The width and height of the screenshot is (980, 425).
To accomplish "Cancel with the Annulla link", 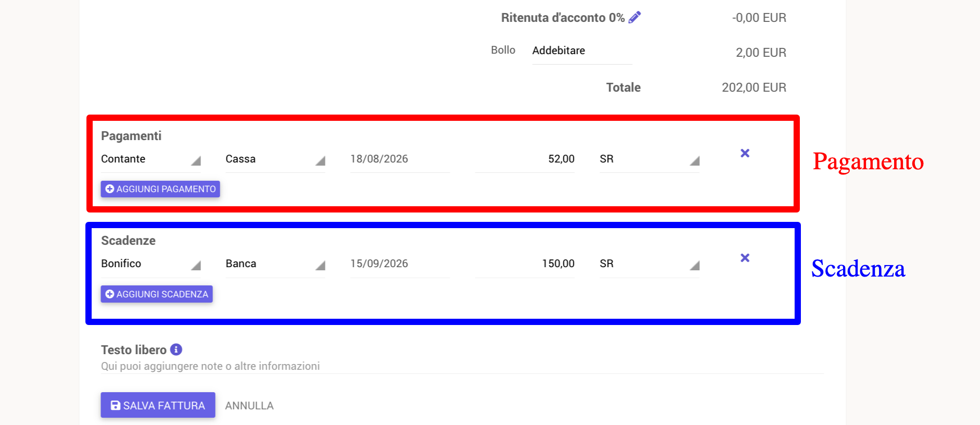I will pos(249,406).
